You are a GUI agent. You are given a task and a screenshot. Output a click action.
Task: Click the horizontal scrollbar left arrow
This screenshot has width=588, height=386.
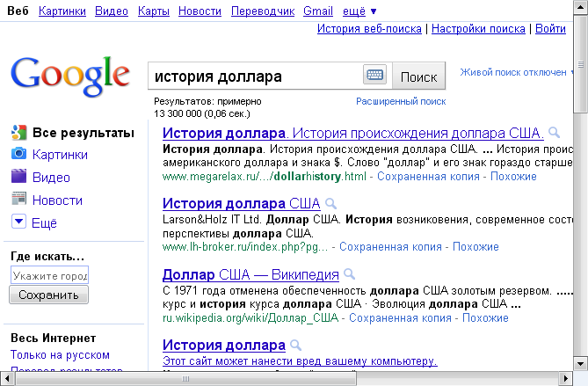pos(7,378)
